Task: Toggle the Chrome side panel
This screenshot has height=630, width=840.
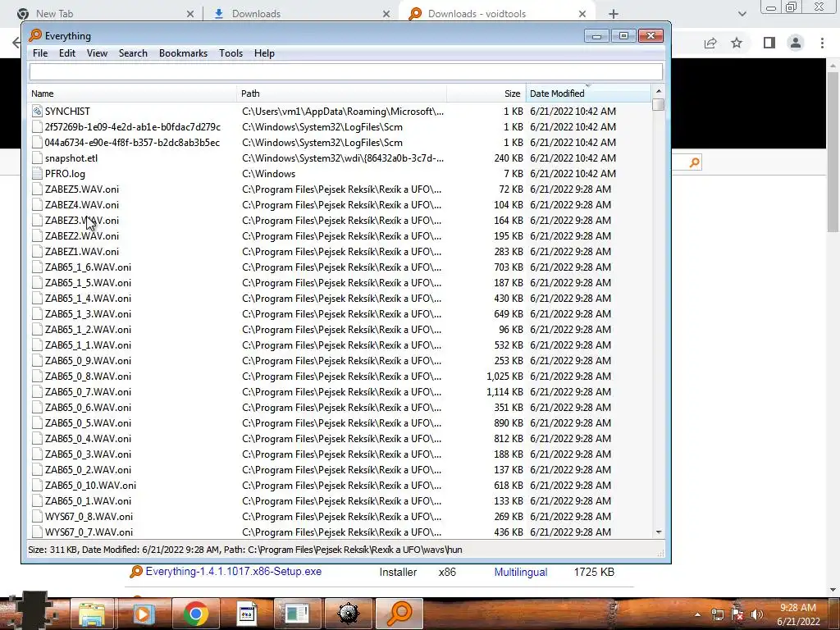Action: click(769, 43)
